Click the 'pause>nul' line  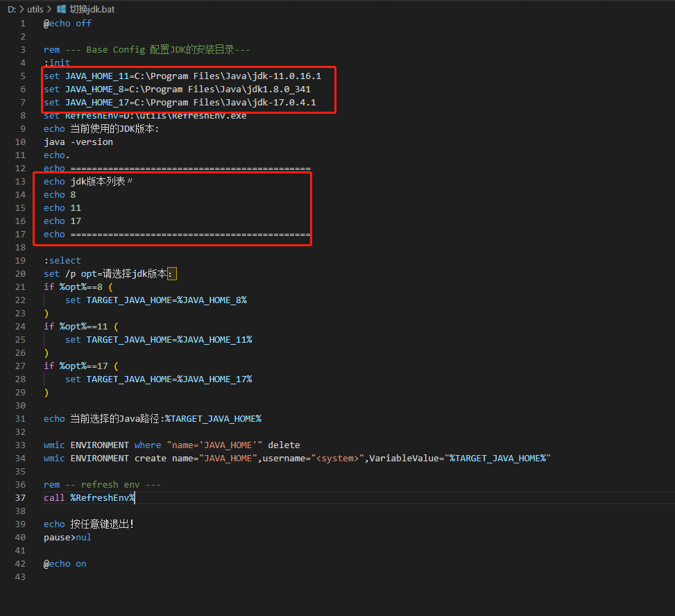(67, 537)
